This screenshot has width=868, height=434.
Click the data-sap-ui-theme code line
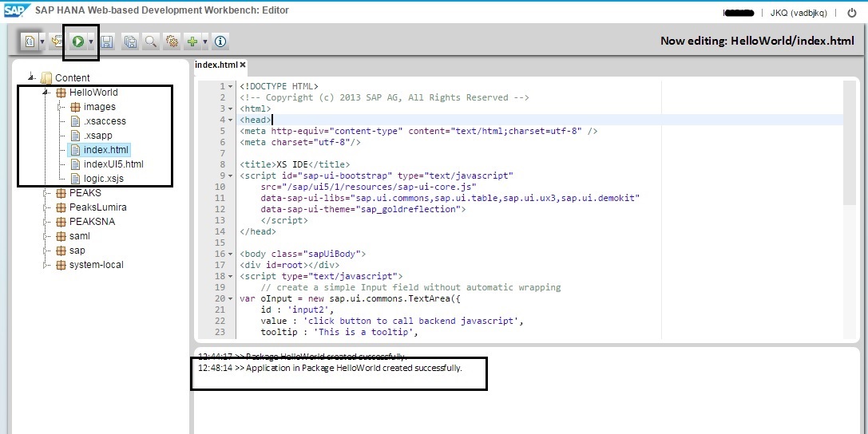(x=363, y=209)
